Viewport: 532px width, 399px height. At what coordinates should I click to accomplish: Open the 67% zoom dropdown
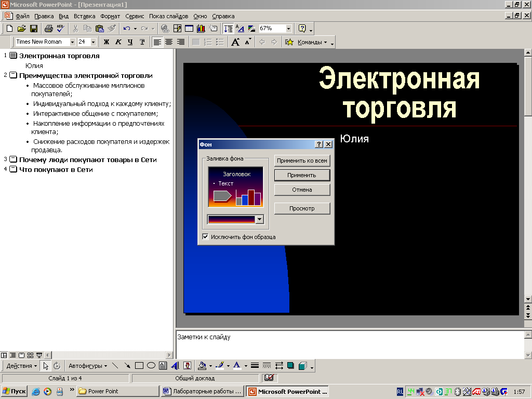point(289,29)
